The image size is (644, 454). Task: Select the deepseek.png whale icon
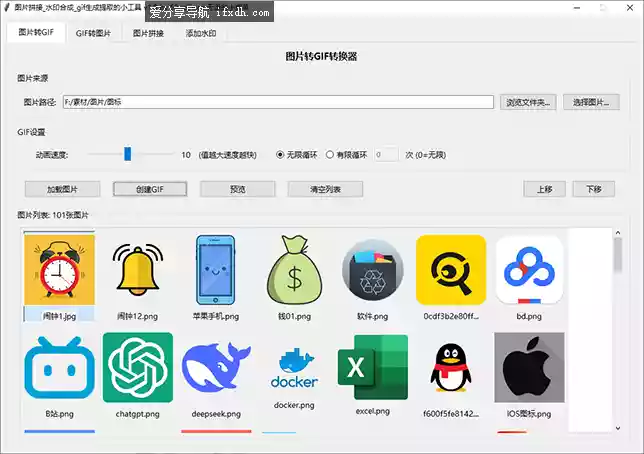click(216, 367)
